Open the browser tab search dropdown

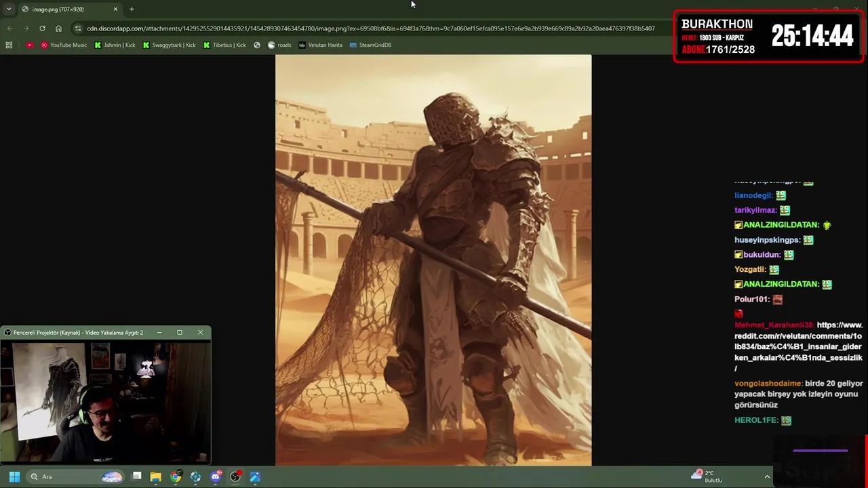pos(9,9)
